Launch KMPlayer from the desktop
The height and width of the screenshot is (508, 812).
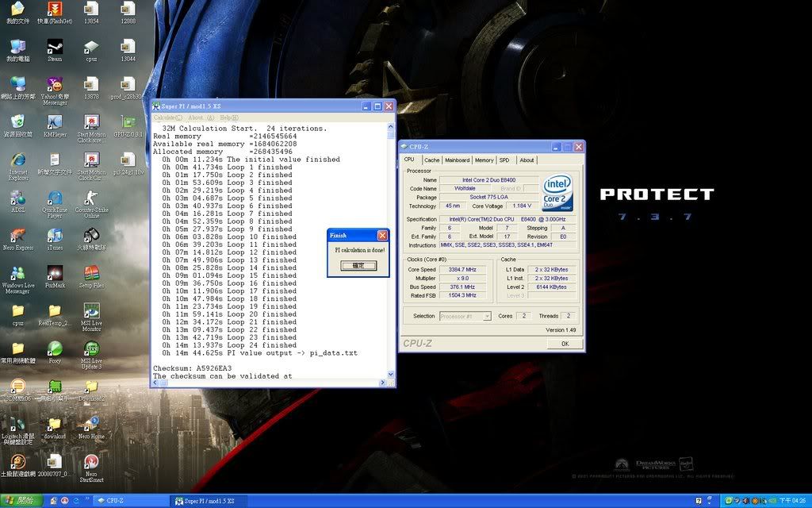(54, 123)
